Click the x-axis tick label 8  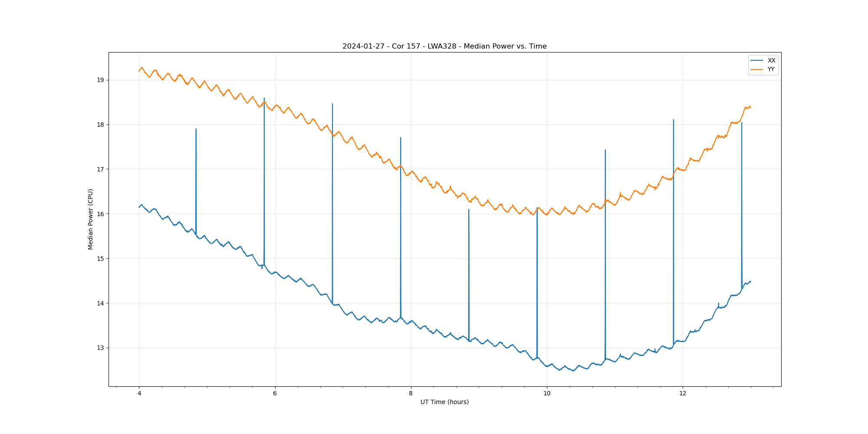[x=411, y=394]
